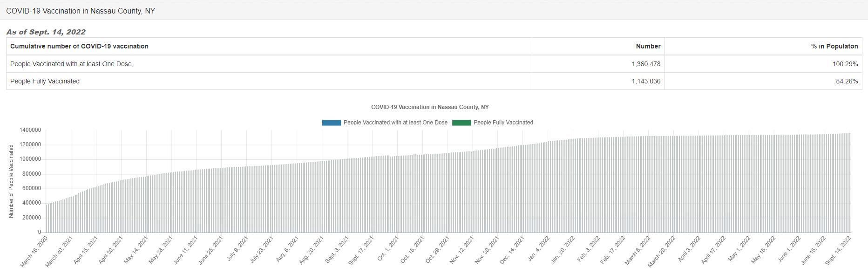
Task: Select the Cumulative number of COVID-19 vaccination column header
Action: pos(79,47)
